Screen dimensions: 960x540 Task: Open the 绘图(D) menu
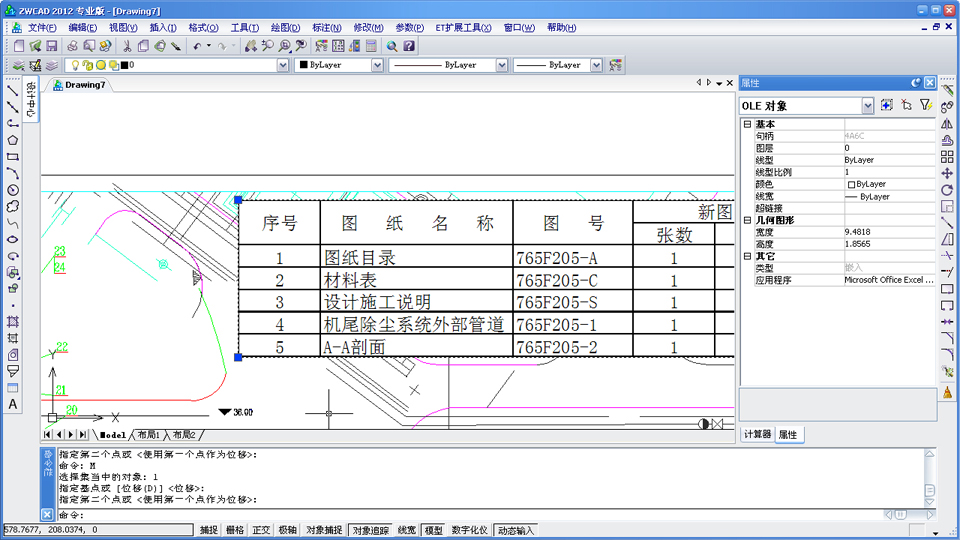[x=285, y=28]
